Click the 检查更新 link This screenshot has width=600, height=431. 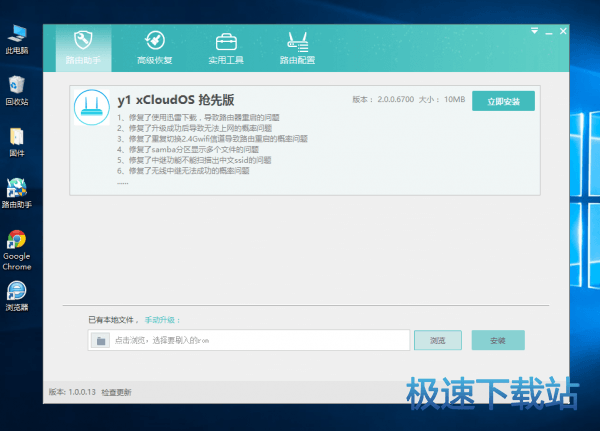click(x=116, y=392)
